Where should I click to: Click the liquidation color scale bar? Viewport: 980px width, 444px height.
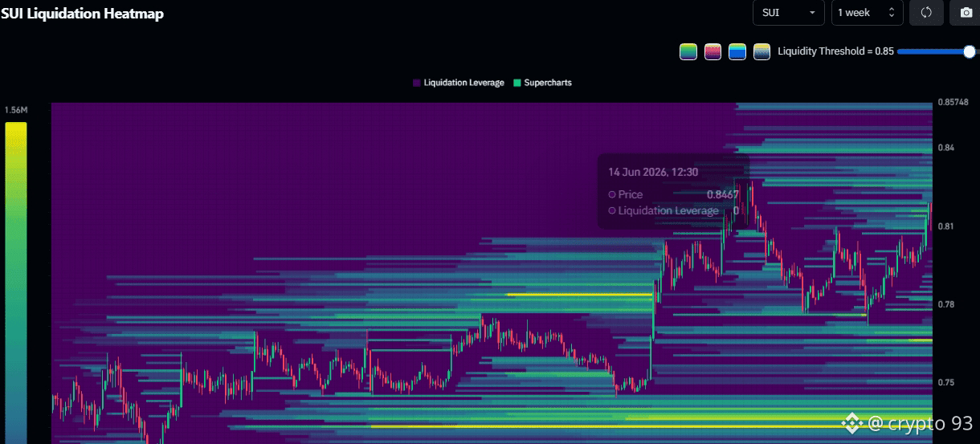(16, 283)
